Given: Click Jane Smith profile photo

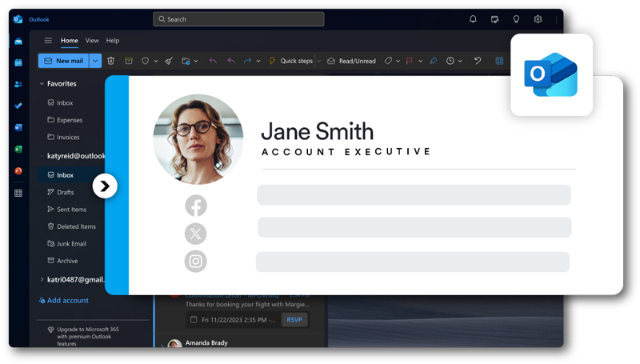Looking at the screenshot, I should point(198,139).
